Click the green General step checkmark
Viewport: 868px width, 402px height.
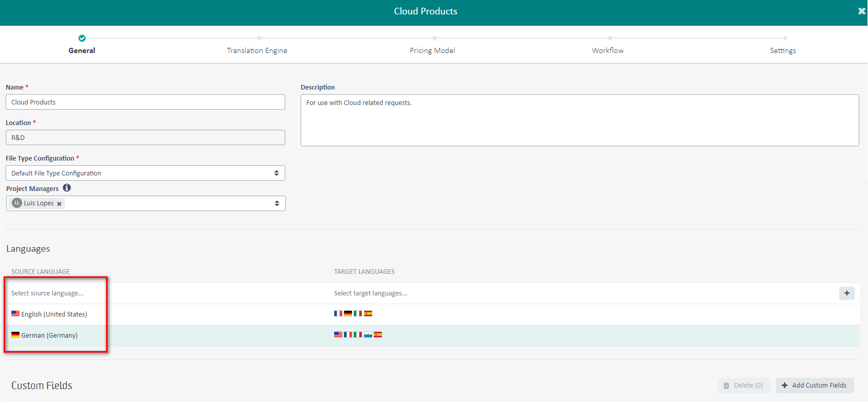coord(82,38)
